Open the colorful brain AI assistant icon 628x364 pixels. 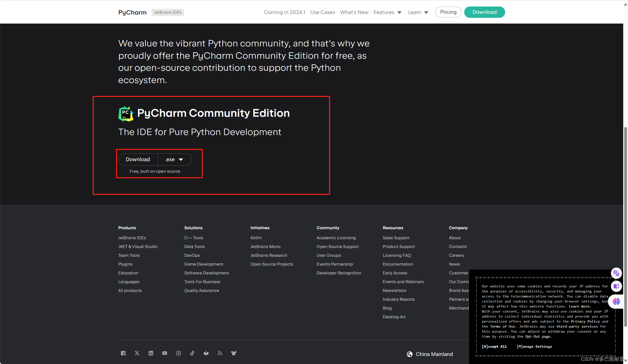point(616,301)
